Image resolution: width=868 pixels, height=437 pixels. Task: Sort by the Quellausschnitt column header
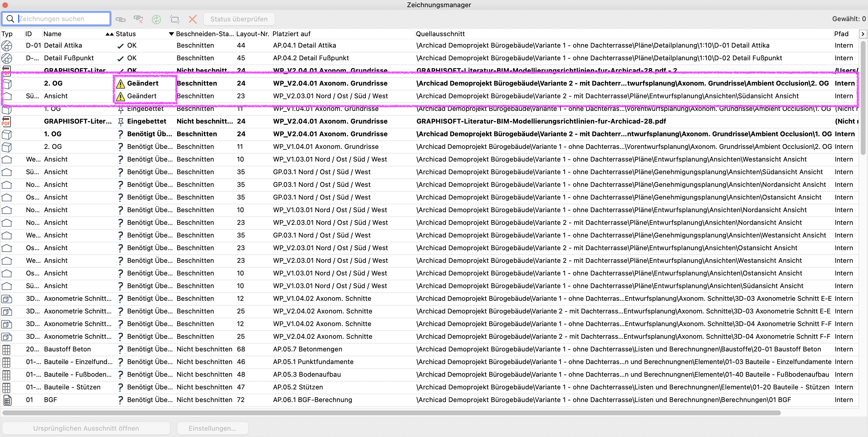click(440, 34)
